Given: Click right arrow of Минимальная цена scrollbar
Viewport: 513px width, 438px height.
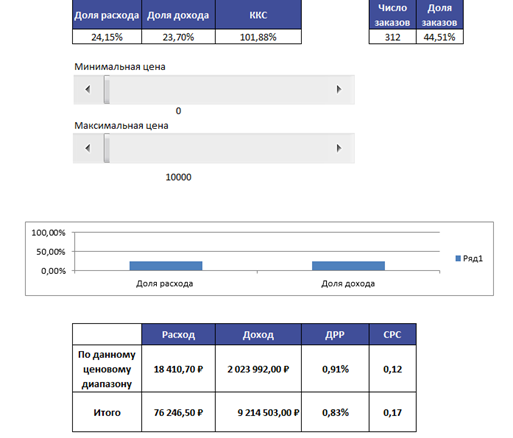Looking at the screenshot, I should [x=339, y=89].
